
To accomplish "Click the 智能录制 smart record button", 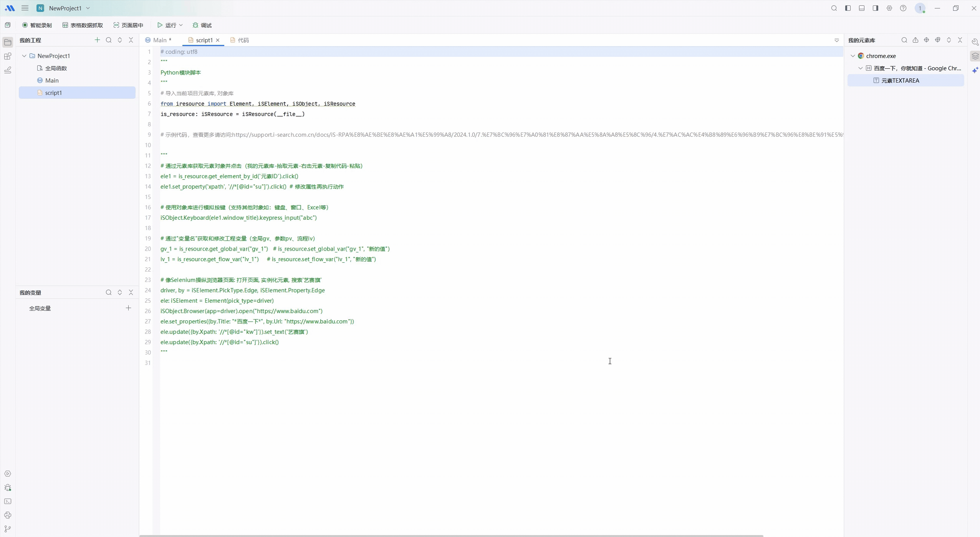I will point(37,25).
